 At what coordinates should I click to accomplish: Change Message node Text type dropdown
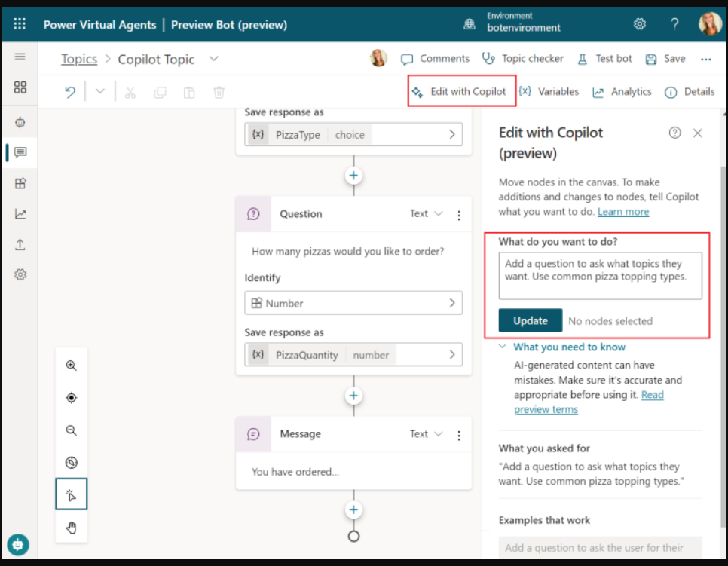click(x=427, y=434)
